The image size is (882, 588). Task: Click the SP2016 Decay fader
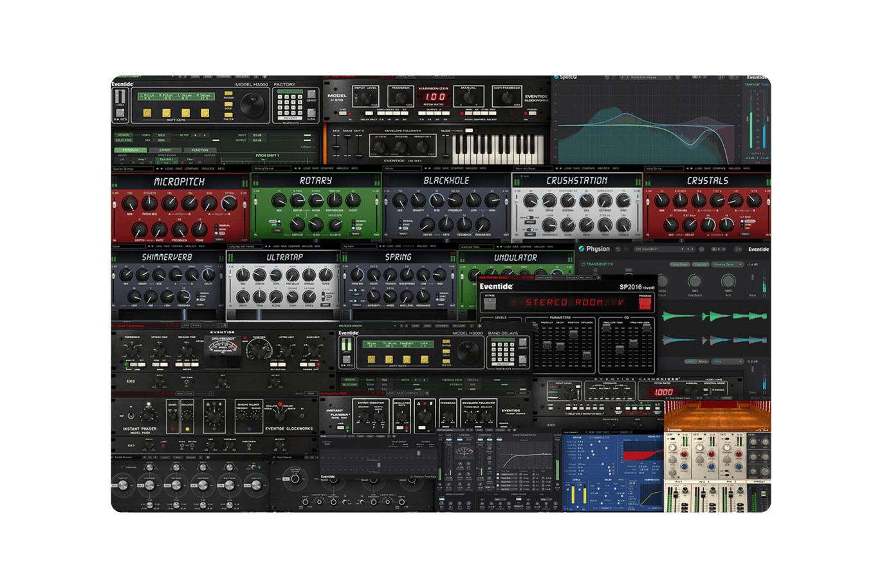click(560, 347)
